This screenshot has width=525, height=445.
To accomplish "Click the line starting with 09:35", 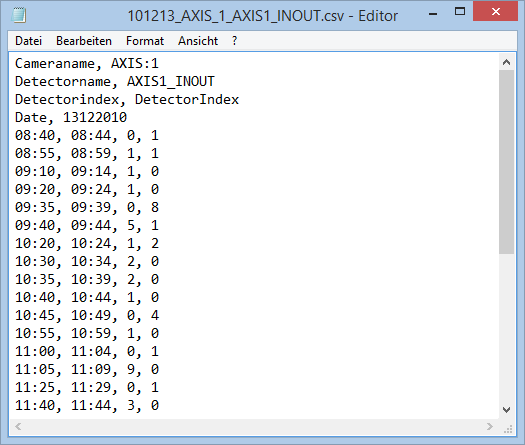I will 87,207.
